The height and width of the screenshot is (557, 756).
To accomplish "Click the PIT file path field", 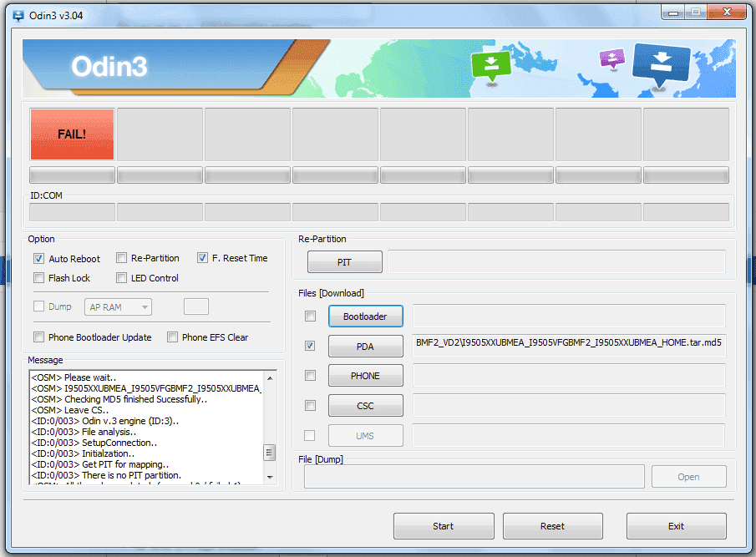I will click(557, 261).
